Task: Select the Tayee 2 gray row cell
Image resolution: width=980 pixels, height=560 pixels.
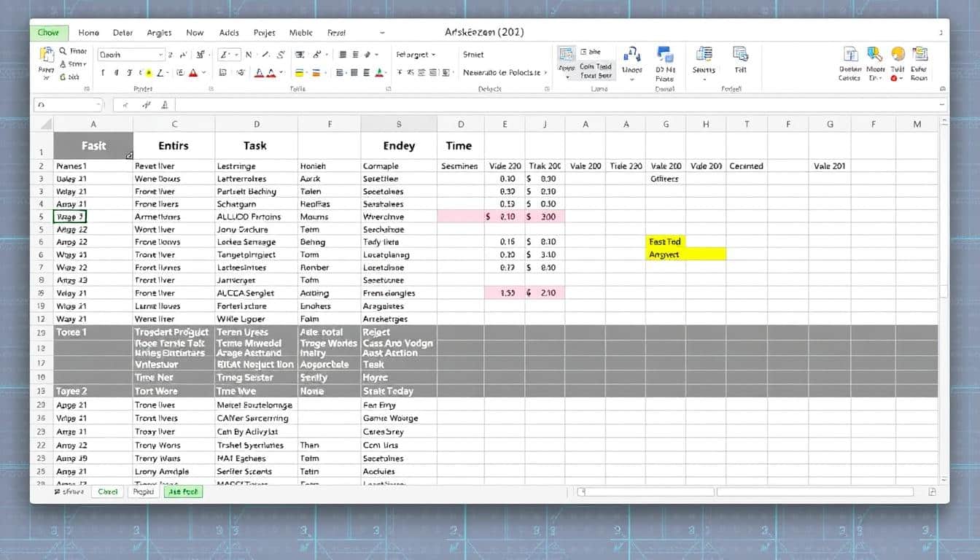Action: pos(93,391)
